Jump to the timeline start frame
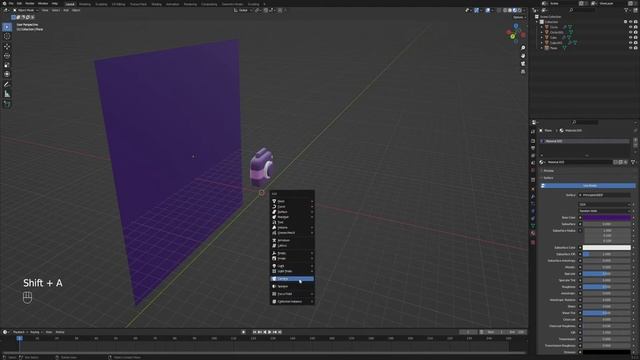Screen dimensions: 640x360 (x=254, y=332)
